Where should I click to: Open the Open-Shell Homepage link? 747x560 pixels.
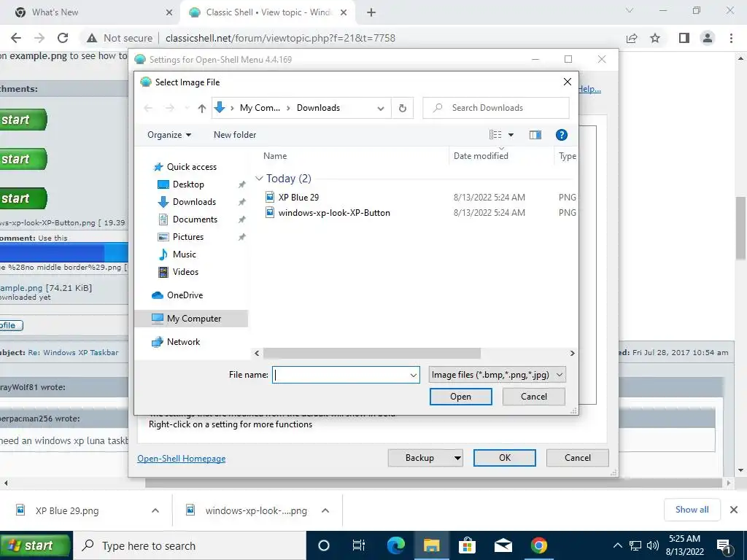pyautogui.click(x=182, y=459)
